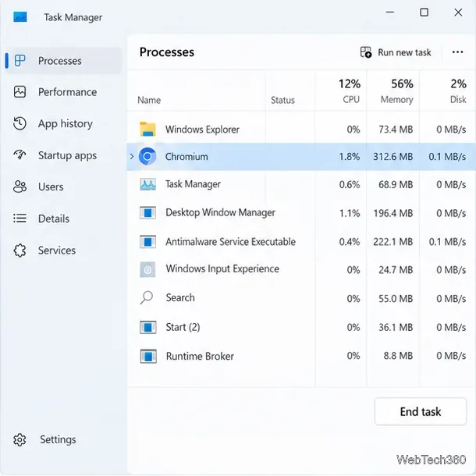Select Antimalware Service Executable name
The image size is (476, 476).
tap(230, 242)
